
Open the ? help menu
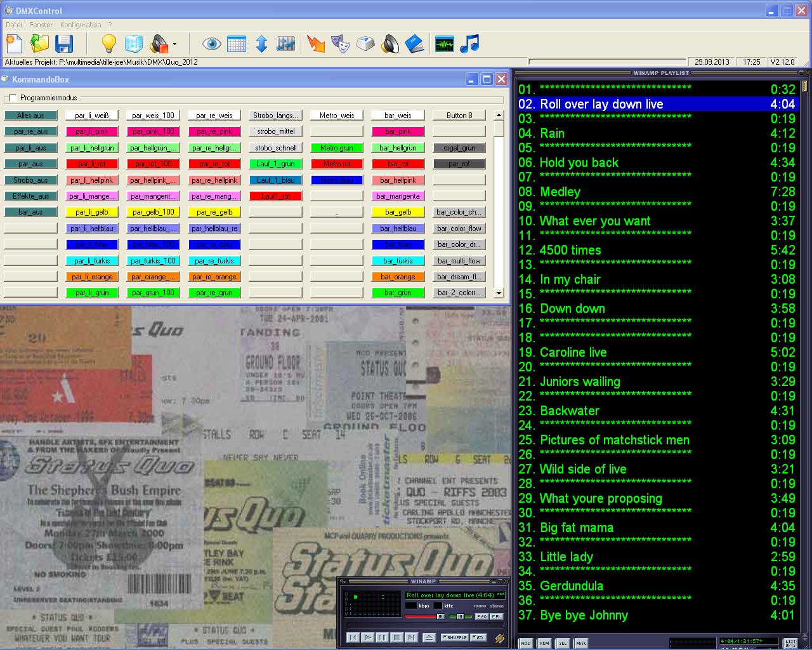tap(110, 25)
